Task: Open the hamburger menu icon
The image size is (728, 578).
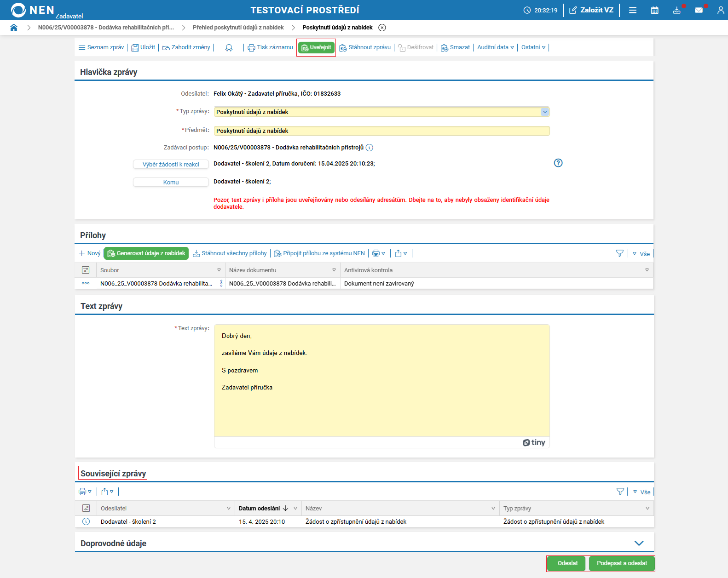Action: pyautogui.click(x=633, y=10)
